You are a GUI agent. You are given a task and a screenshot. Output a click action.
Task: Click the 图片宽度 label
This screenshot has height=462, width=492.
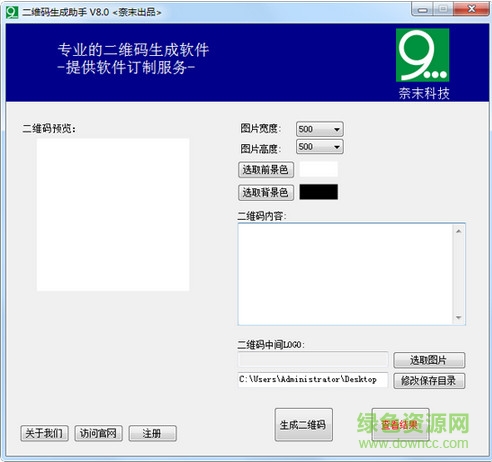261,128
